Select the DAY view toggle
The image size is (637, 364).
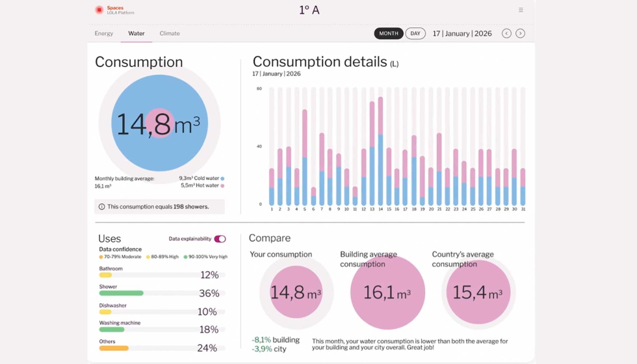pyautogui.click(x=415, y=33)
